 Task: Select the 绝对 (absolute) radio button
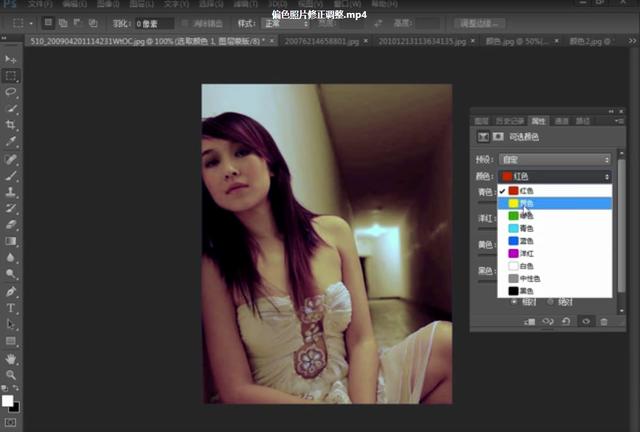click(549, 301)
